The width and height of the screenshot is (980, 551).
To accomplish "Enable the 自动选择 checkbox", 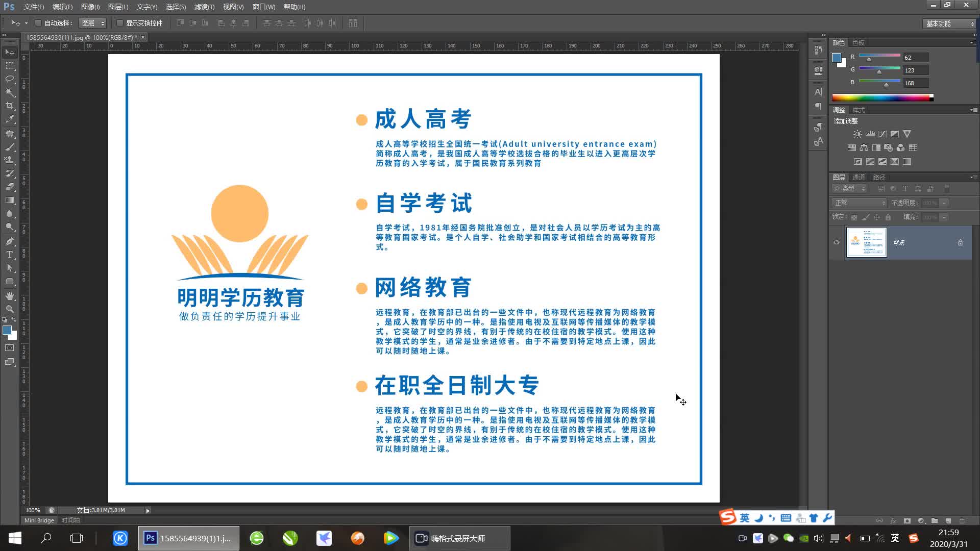I will (38, 23).
